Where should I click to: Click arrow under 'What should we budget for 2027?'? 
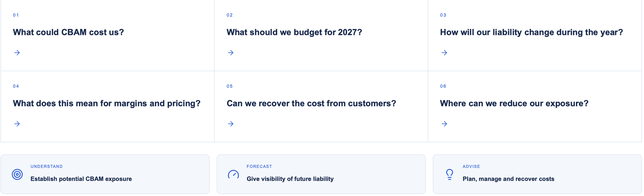coord(231,53)
